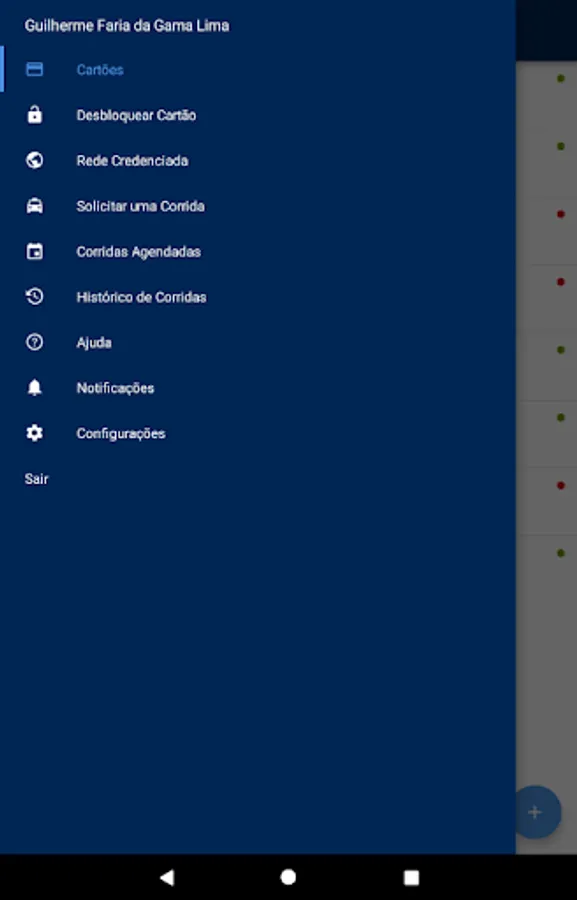Tap the Android recent apps button
The height and width of the screenshot is (900, 577).
pos(411,877)
